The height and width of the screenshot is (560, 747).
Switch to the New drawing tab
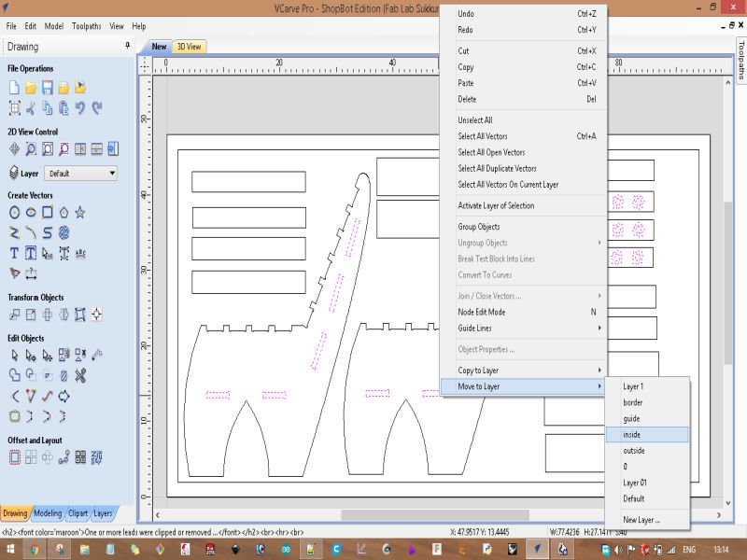[x=159, y=47]
